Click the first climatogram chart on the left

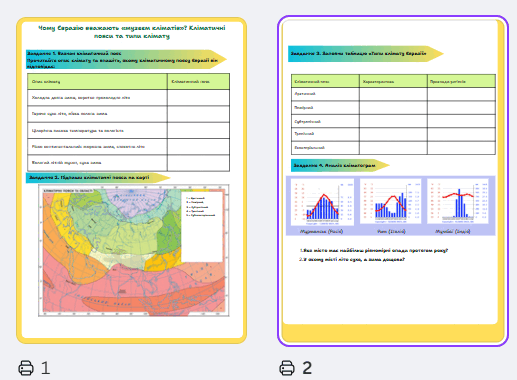point(322,203)
